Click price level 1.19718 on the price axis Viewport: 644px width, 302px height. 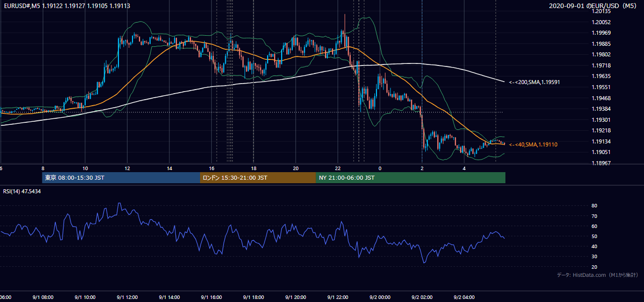pos(601,65)
